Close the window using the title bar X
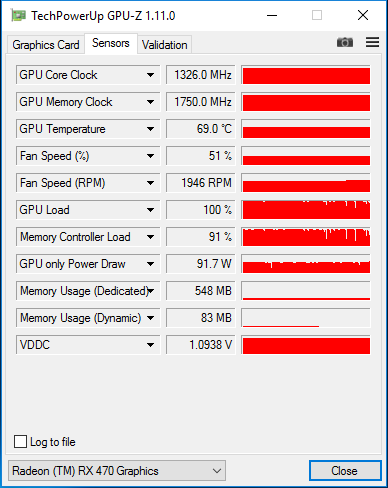Screen dimensions: 388x488 coord(363,15)
